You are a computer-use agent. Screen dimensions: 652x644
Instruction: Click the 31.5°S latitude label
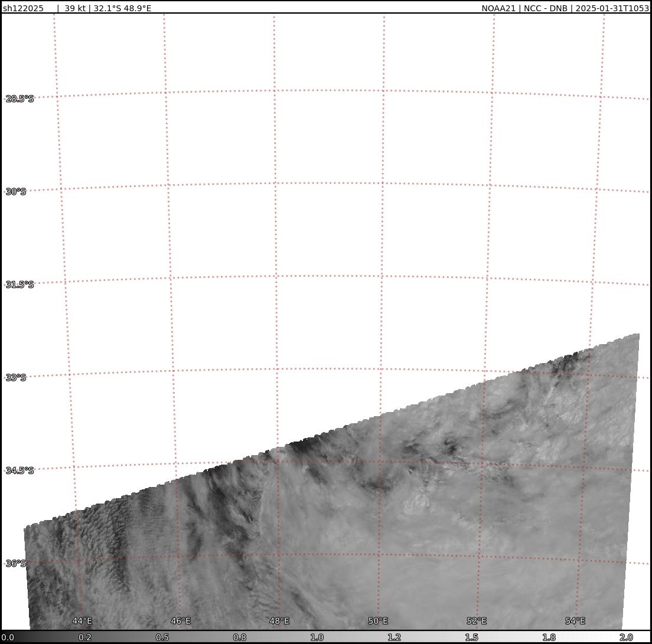coord(20,285)
